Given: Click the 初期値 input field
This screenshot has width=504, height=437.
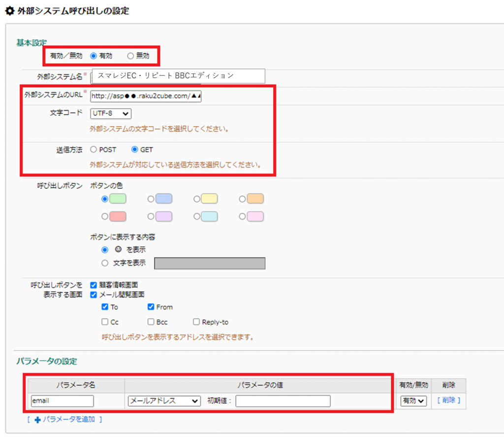Looking at the screenshot, I should tap(283, 401).
